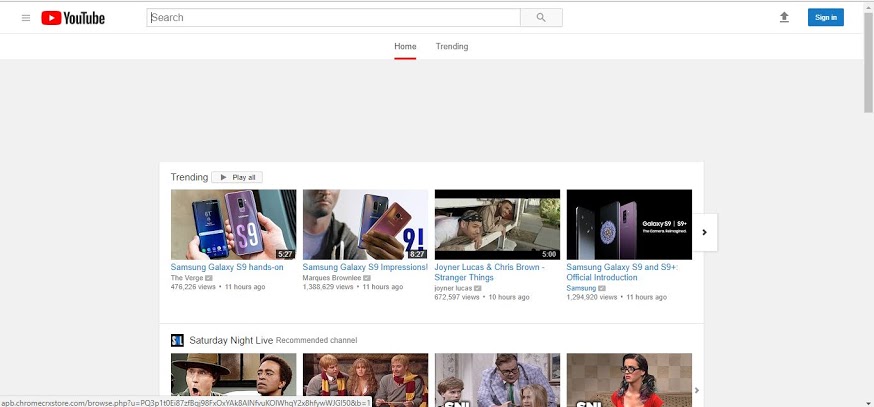Show next Trending videos with right arrow

pyautogui.click(x=704, y=232)
